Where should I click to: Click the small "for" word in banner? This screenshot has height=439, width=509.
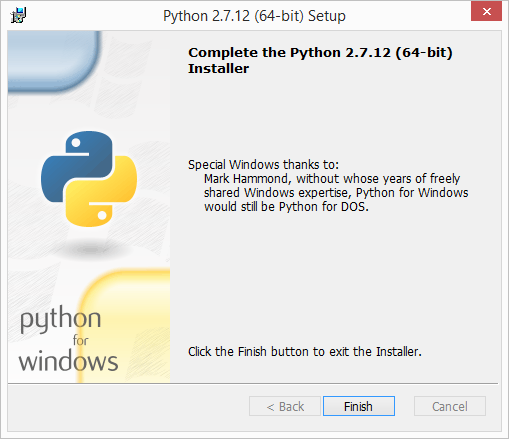[80, 340]
